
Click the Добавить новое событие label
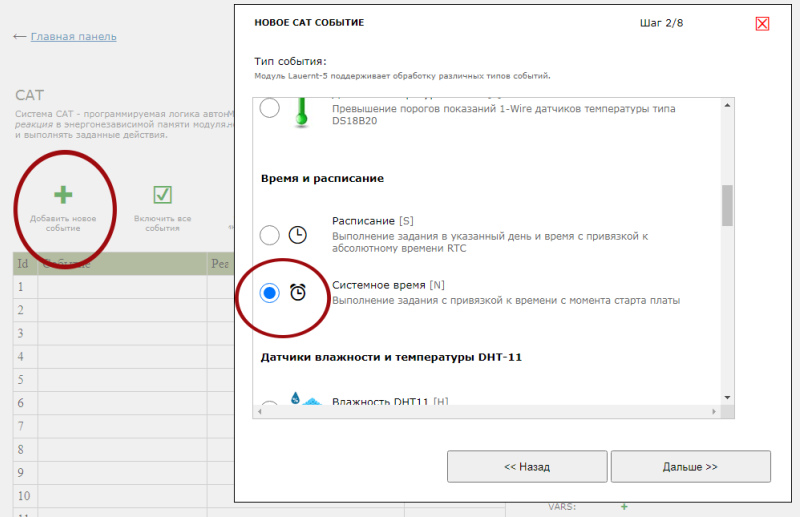[63, 223]
